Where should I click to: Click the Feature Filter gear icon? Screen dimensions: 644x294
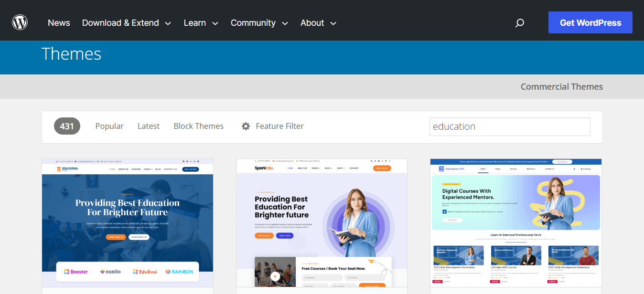click(246, 126)
